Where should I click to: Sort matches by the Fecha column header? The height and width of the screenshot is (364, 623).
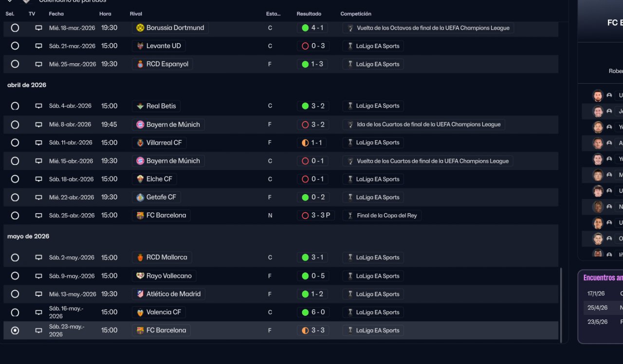click(x=56, y=14)
